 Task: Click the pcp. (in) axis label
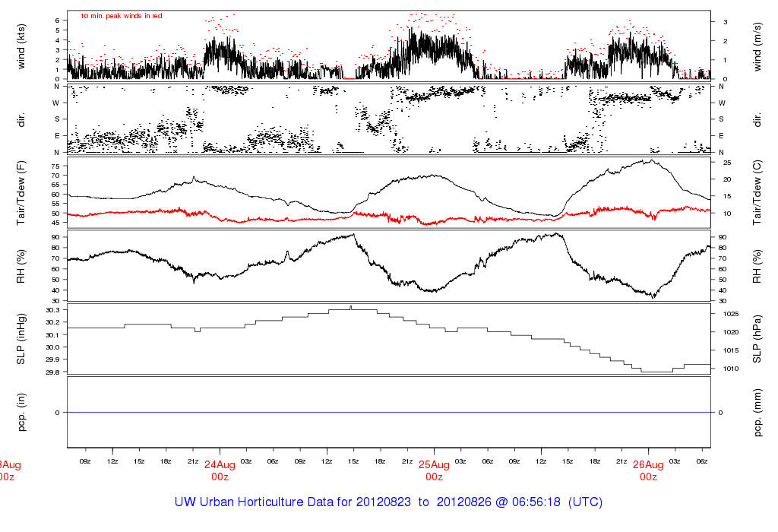point(21,412)
